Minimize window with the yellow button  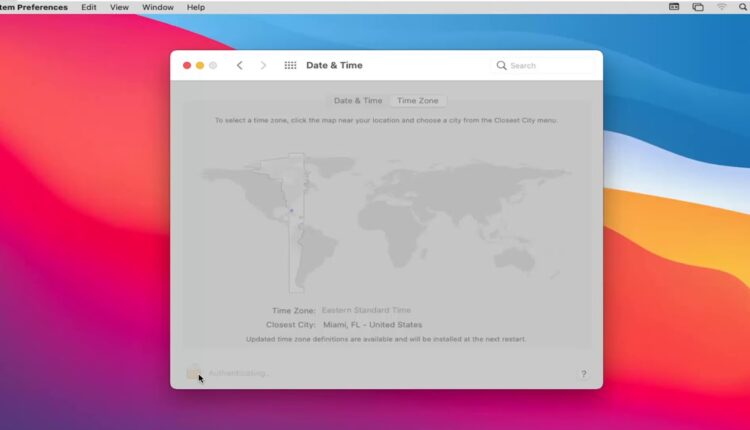200,66
